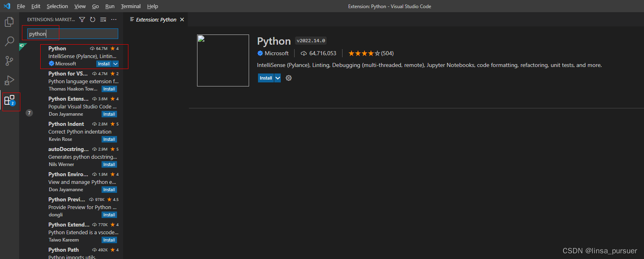Screen dimensions: 644x259
Task: Install Python for VSCode by Thomas Haakon
Action: tap(109, 89)
